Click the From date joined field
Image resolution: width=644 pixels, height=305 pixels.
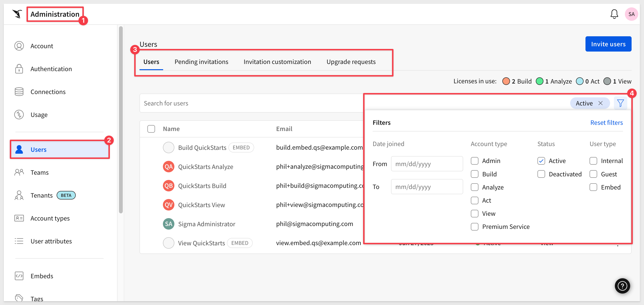427,164
